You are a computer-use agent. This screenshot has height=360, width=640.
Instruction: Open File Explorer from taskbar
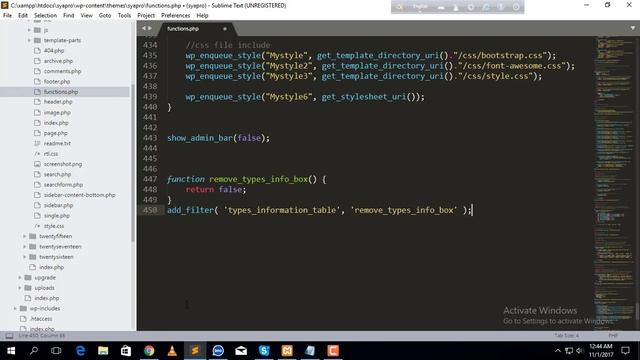click(103, 351)
